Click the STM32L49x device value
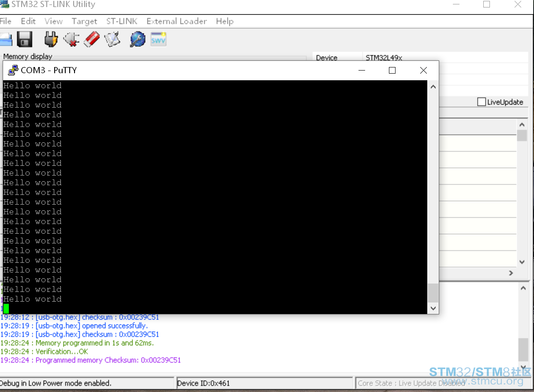This screenshot has height=392, width=534. [384, 58]
